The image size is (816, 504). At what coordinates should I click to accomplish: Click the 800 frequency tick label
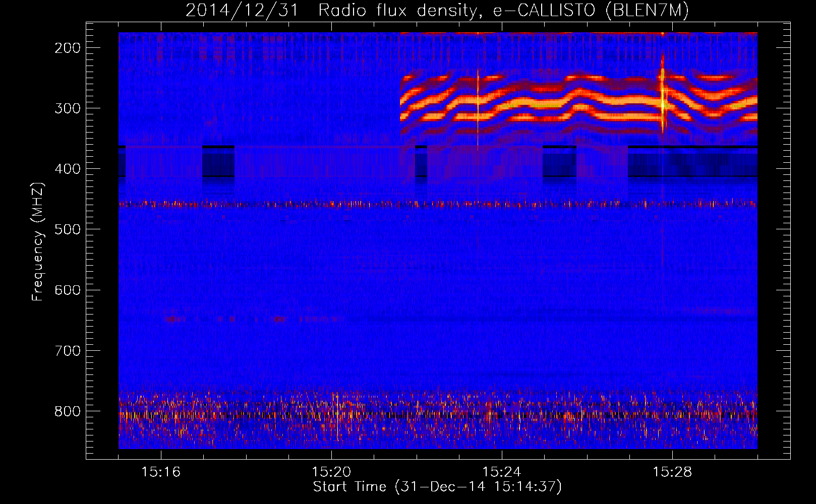67,411
